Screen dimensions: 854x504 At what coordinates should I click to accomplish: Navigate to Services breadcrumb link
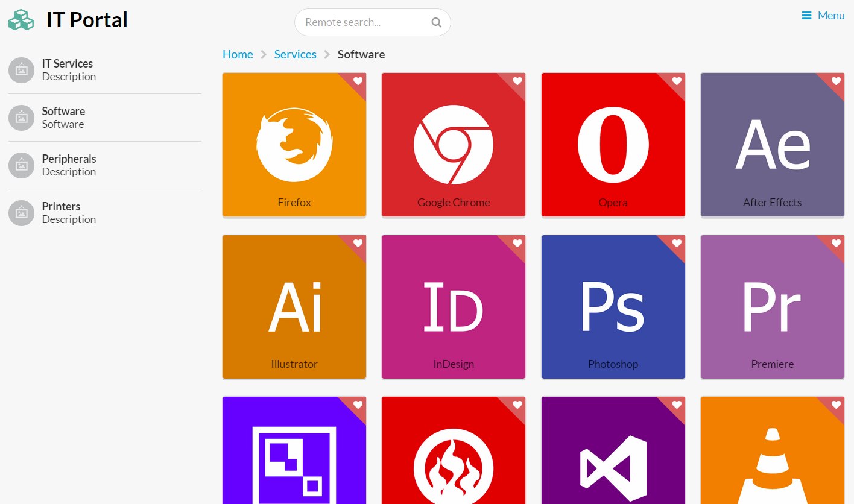pos(295,54)
